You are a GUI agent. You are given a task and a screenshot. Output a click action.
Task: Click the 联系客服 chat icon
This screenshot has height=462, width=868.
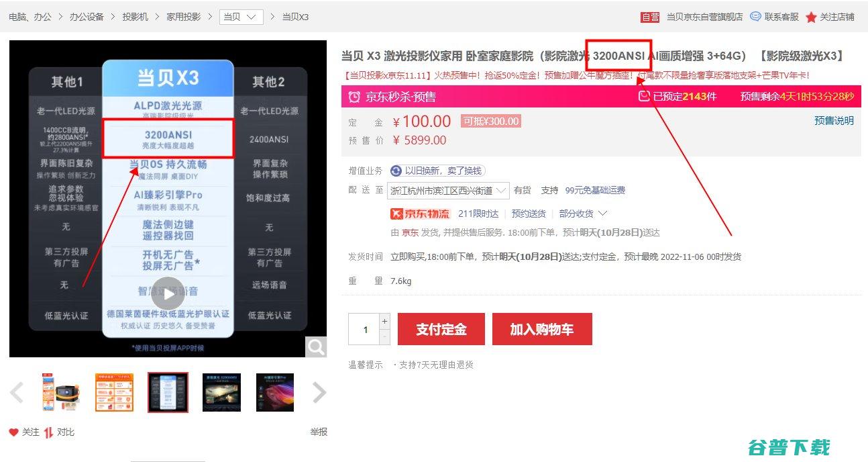click(756, 17)
